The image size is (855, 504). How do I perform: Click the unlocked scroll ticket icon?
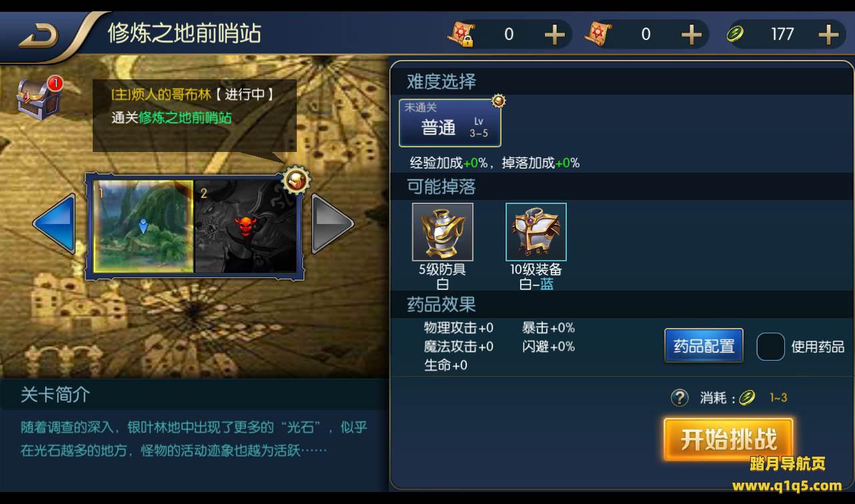click(x=598, y=34)
